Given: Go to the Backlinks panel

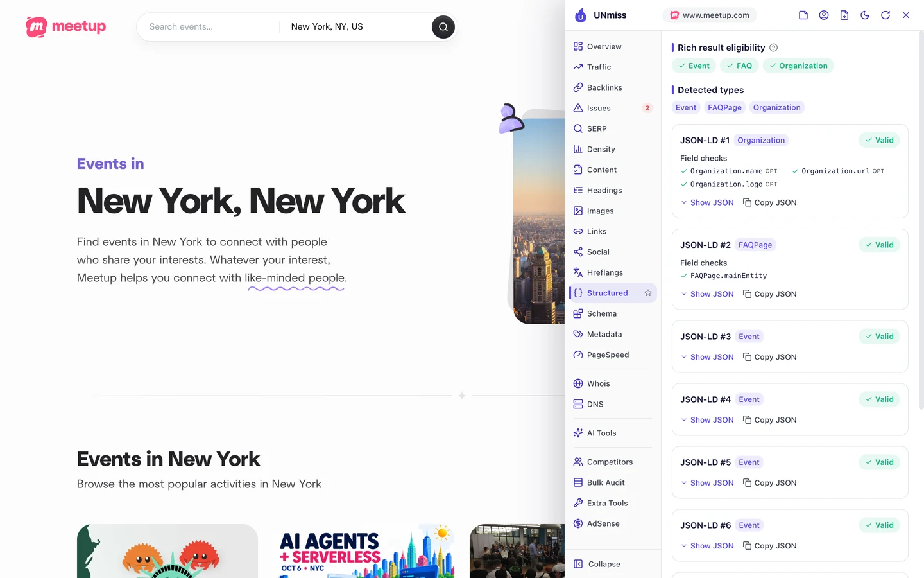Looking at the screenshot, I should click(613, 87).
